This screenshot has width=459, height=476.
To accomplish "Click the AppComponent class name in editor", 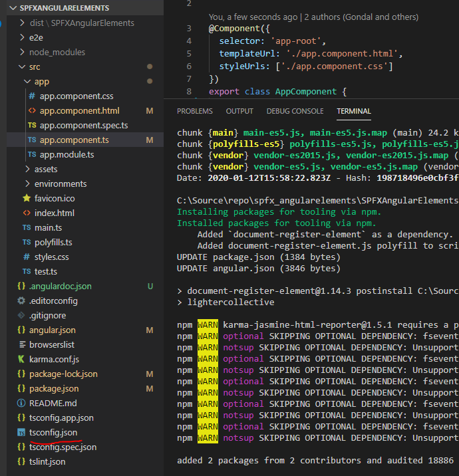I will [305, 92].
